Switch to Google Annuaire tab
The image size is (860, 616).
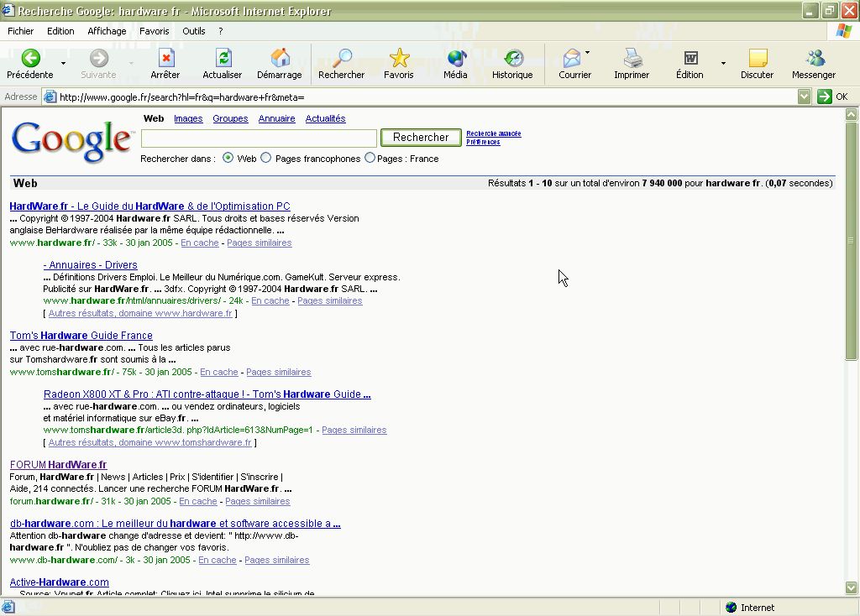pos(276,118)
